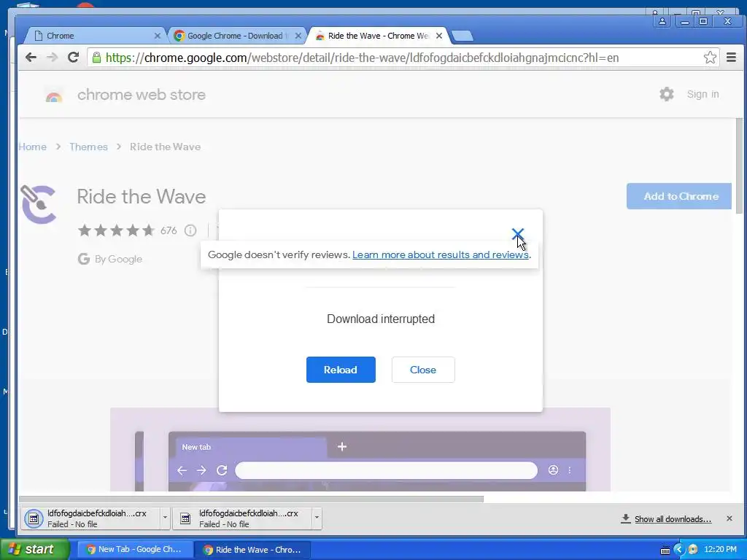Open a new tab with tab-strip button
747x560 pixels.
point(462,36)
